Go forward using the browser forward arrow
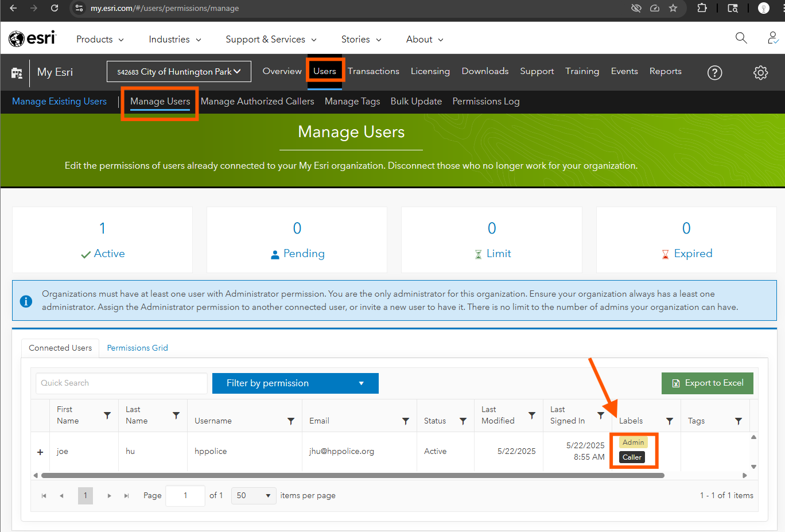This screenshot has height=532, width=785. pyautogui.click(x=34, y=8)
